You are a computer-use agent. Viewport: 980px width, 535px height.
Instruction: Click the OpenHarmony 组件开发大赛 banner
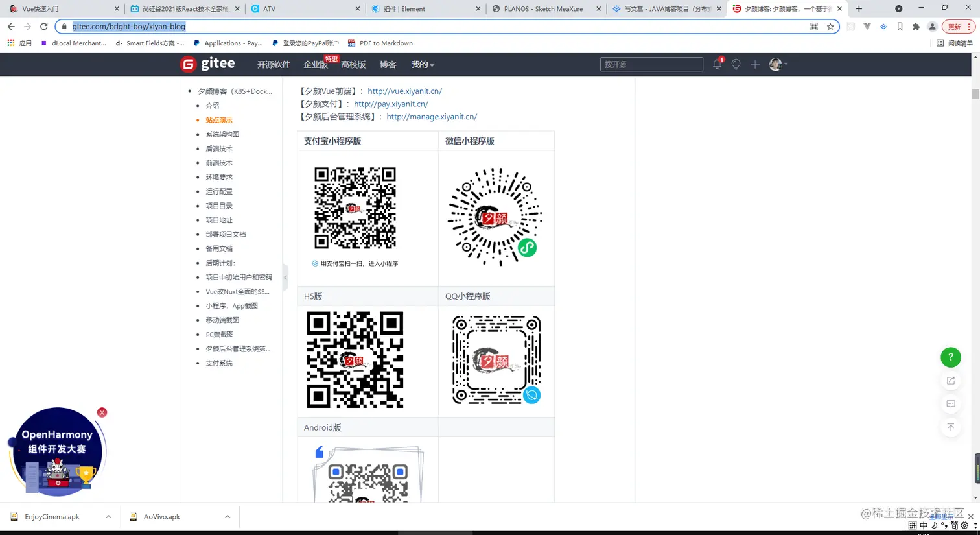point(57,452)
